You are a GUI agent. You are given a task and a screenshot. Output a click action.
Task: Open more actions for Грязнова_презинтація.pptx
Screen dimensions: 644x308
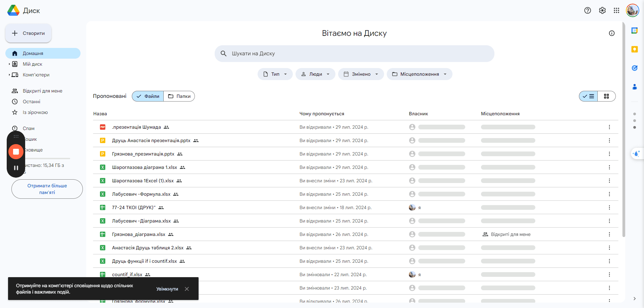point(609,154)
